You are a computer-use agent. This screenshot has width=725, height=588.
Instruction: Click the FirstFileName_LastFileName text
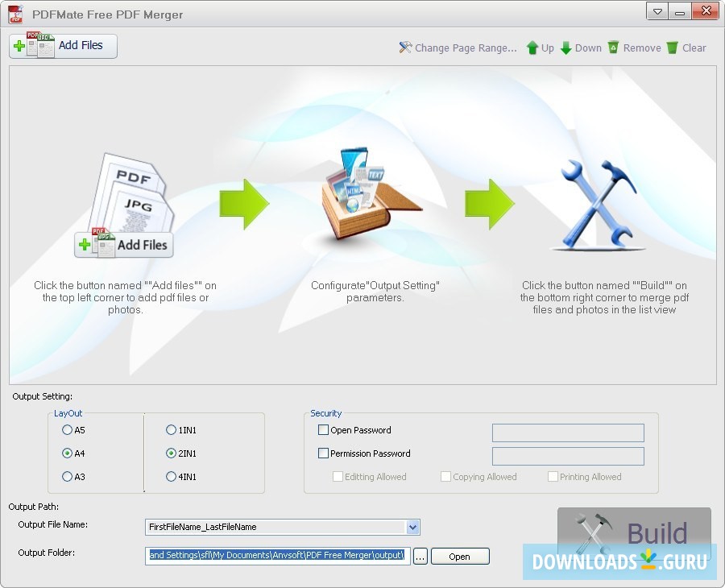click(x=202, y=527)
